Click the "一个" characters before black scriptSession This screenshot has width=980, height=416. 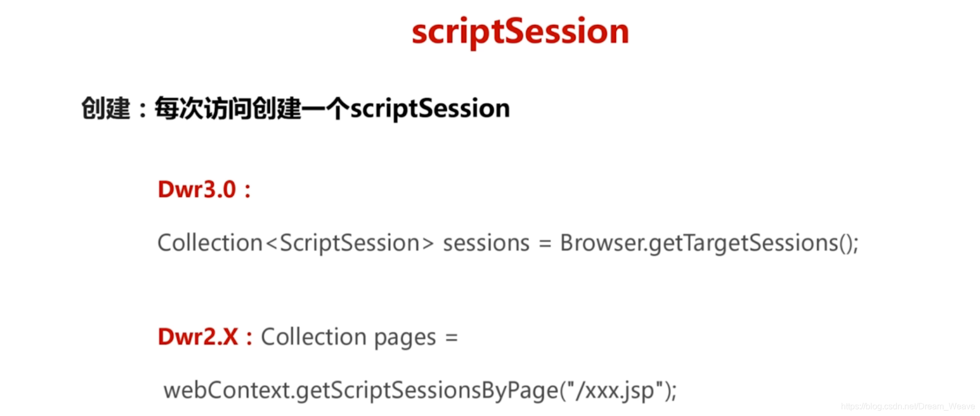tap(325, 109)
